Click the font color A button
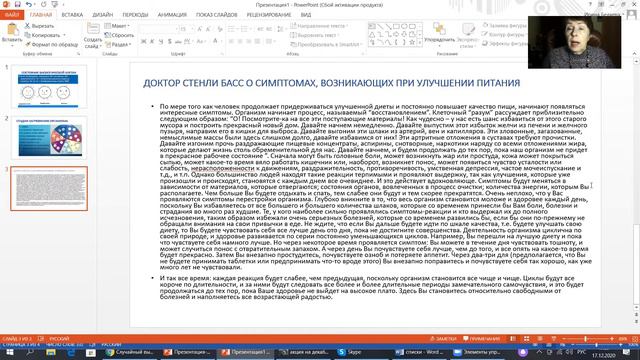 [215, 41]
